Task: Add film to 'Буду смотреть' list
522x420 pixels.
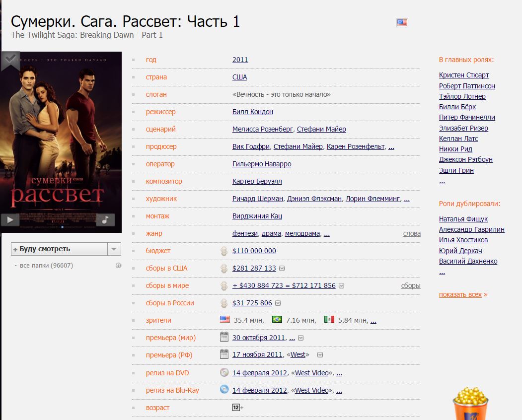Action: pyautogui.click(x=59, y=249)
